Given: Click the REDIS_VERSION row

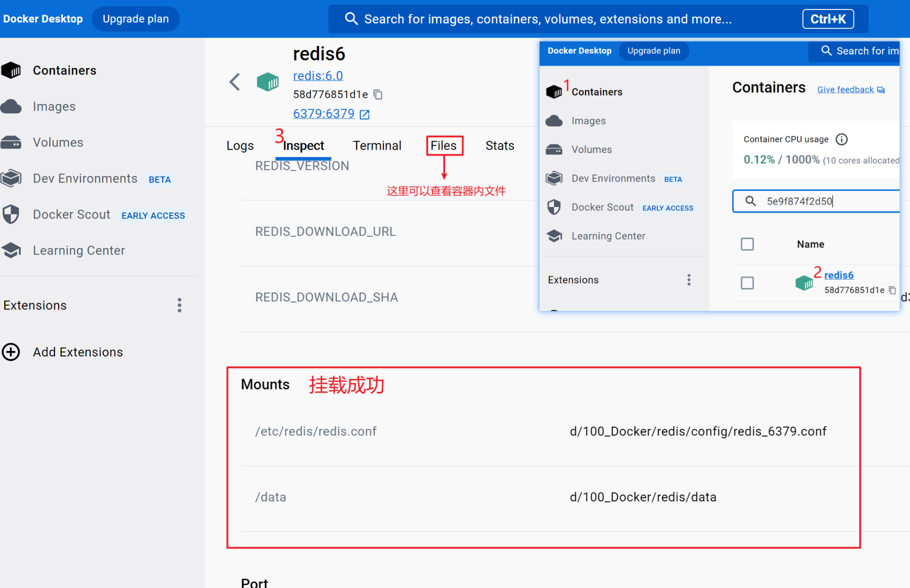Looking at the screenshot, I should point(302,166).
